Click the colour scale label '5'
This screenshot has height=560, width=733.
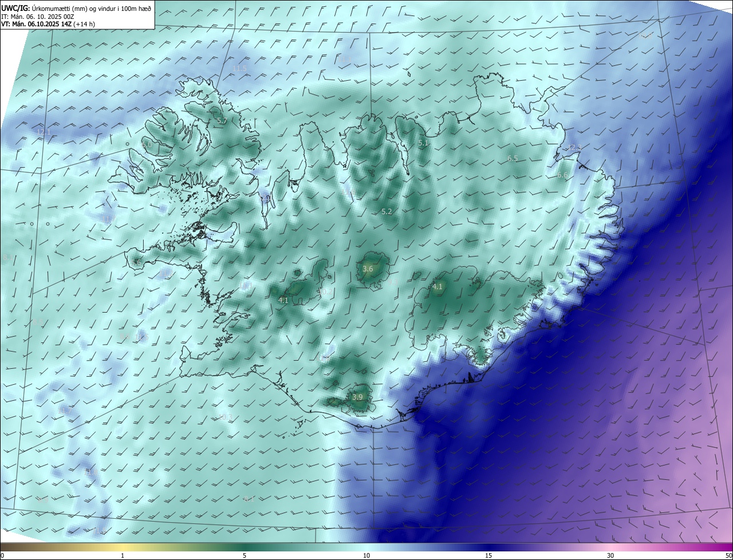[245, 555]
